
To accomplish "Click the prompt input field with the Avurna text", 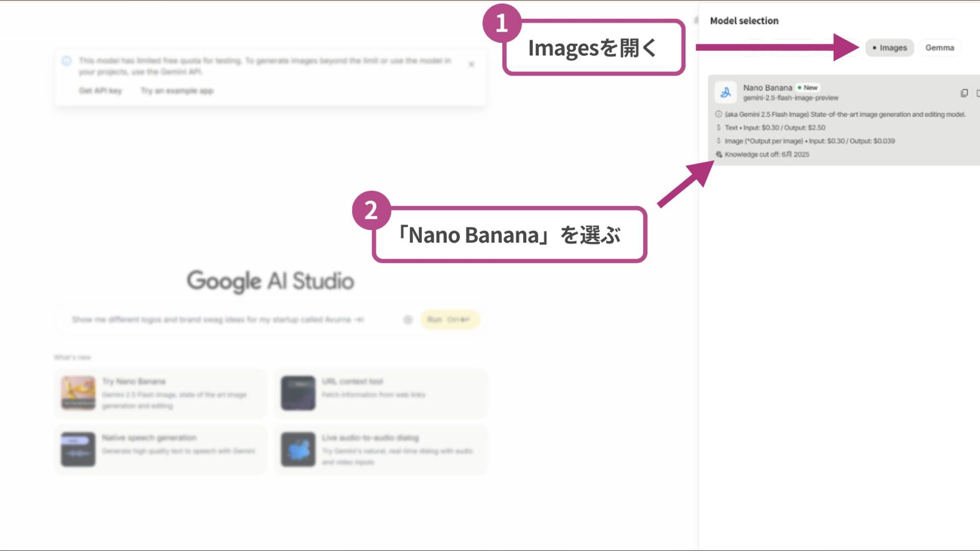I will coord(219,319).
